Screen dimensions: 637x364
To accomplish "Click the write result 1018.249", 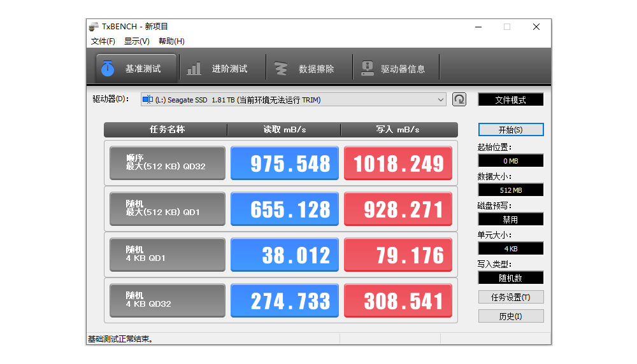I will tap(398, 163).
